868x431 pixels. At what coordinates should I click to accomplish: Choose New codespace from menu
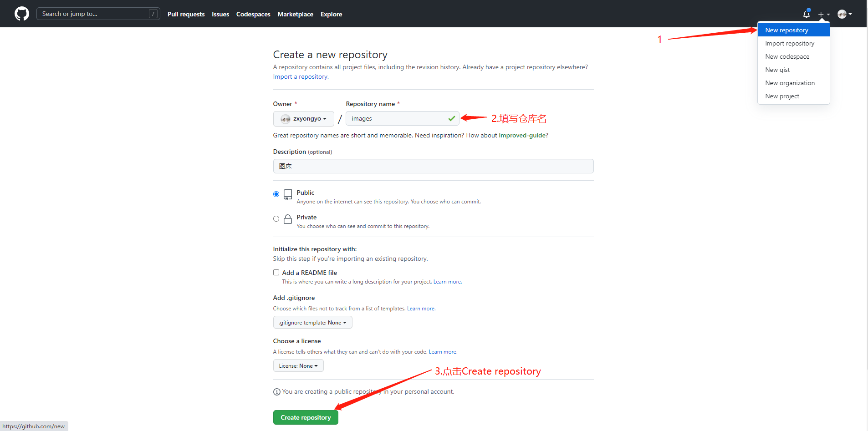click(793, 56)
